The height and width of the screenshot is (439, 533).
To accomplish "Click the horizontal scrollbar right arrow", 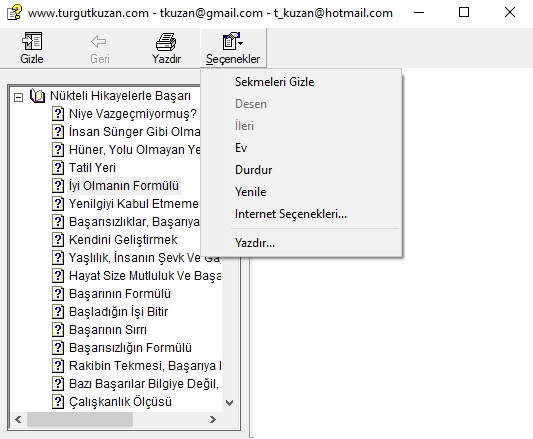I will [x=213, y=420].
